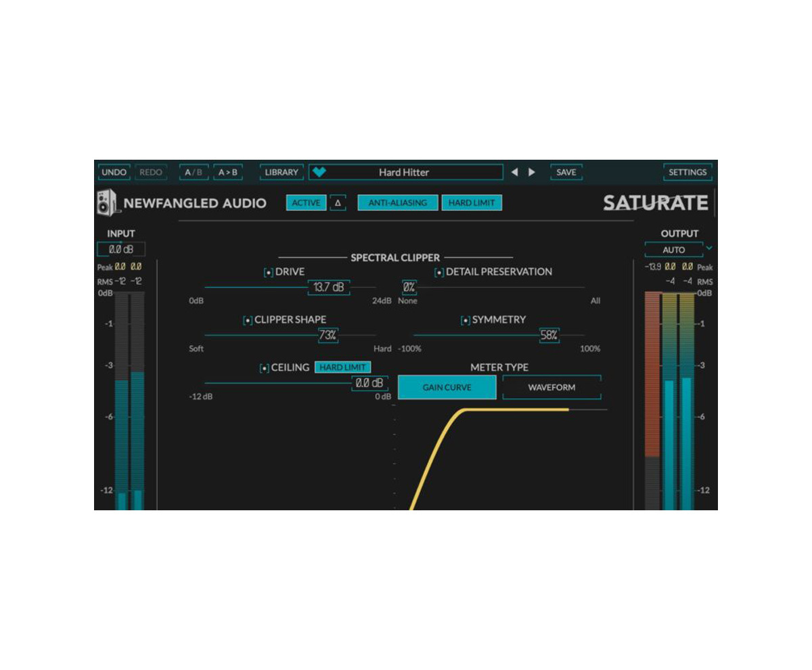Disable Anti-Aliasing
The width and height of the screenshot is (812, 670).
(397, 202)
